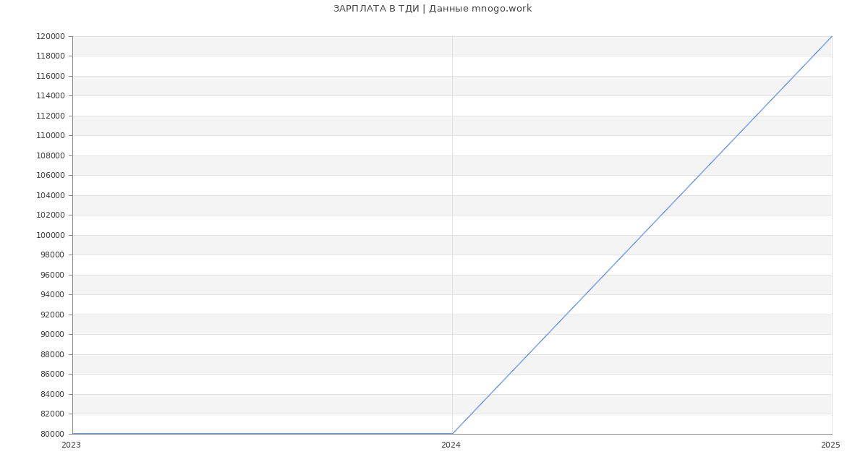Image resolution: width=868 pixels, height=470 pixels.
Task: Click the line's starting point at 2023
Action: pyautogui.click(x=72, y=434)
